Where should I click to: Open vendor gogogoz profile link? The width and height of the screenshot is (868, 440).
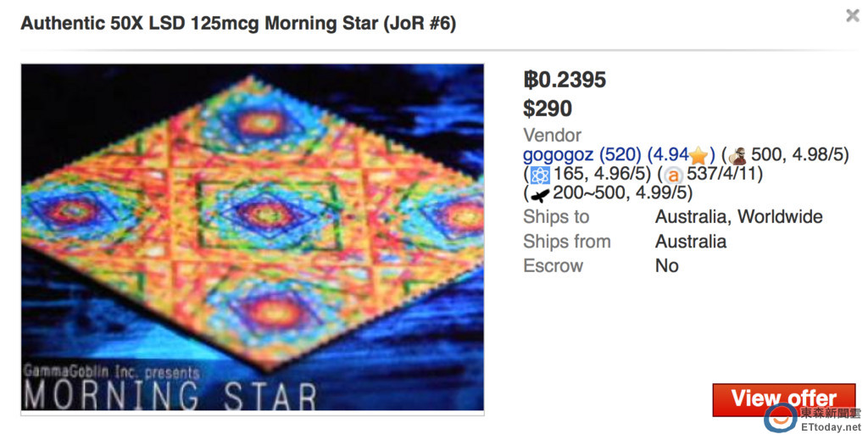click(x=559, y=156)
